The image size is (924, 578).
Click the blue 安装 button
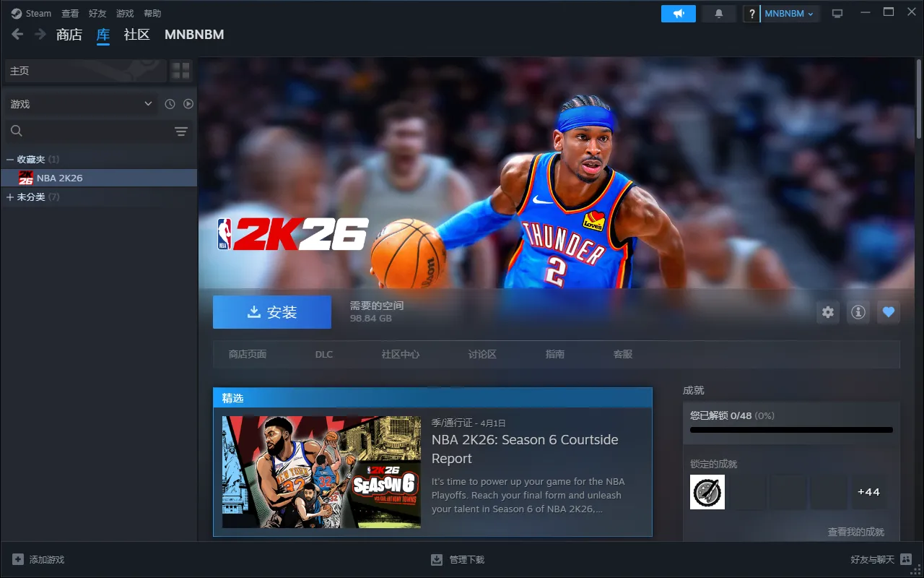point(272,312)
